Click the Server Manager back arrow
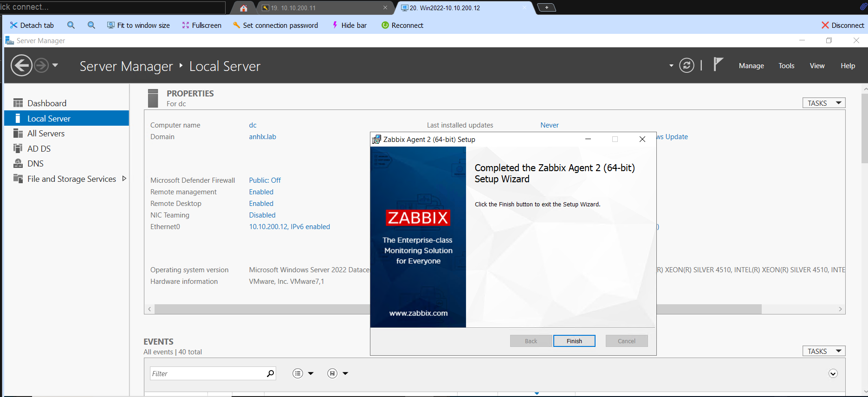Screen dimensions: 868x397 tap(21, 65)
